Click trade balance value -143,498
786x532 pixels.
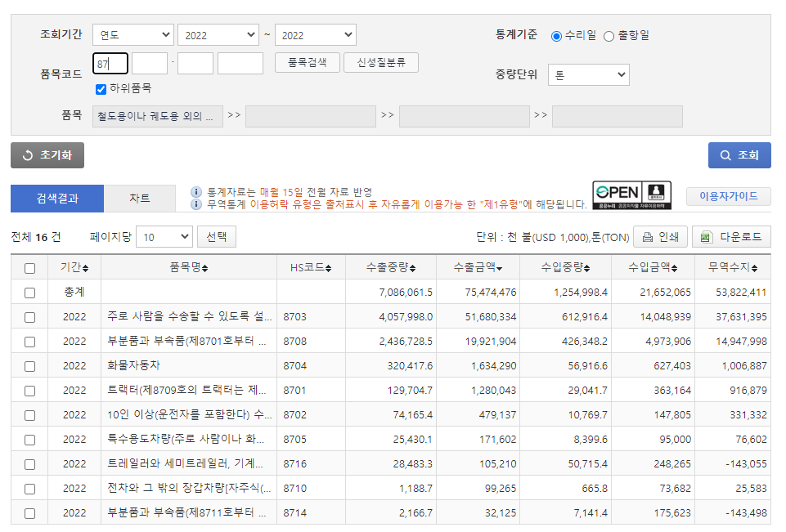(746, 513)
